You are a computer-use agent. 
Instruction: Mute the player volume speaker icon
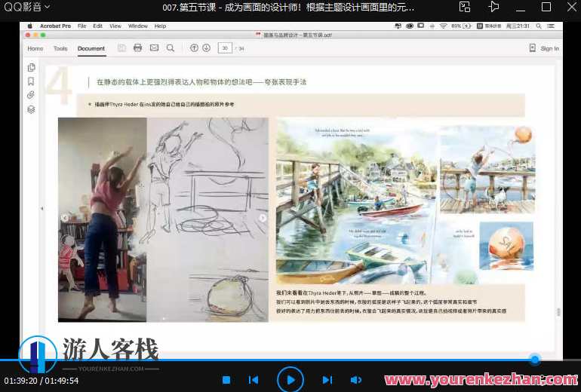(355, 380)
